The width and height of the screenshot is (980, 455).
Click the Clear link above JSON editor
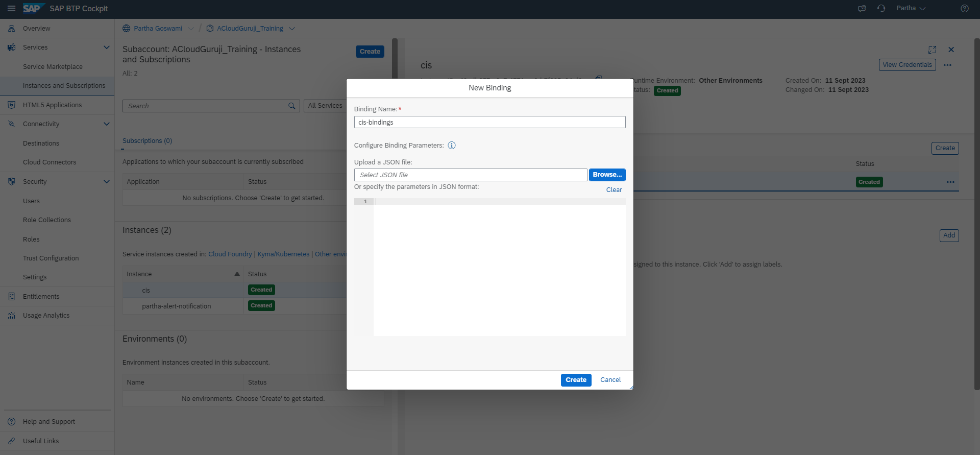click(614, 190)
